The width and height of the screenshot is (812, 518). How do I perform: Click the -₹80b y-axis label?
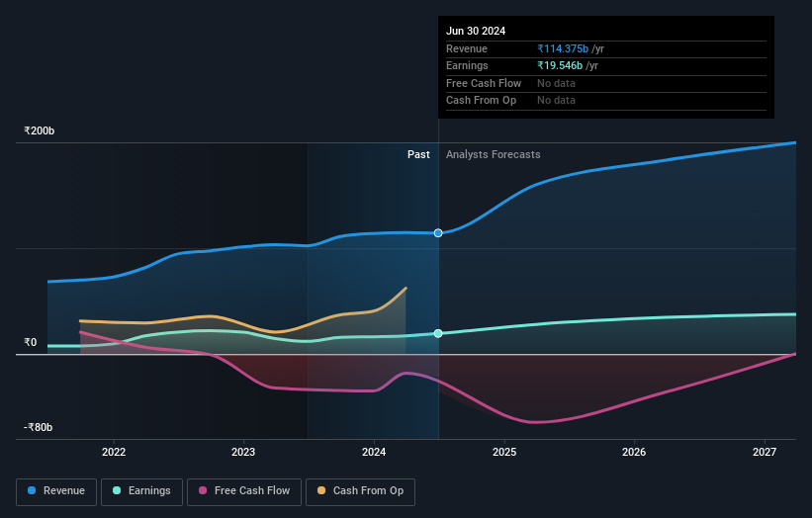(38, 427)
